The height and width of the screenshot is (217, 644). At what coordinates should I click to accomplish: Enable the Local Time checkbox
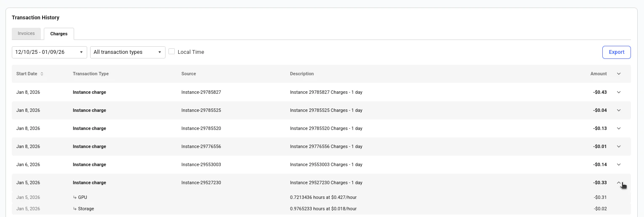[172, 52]
